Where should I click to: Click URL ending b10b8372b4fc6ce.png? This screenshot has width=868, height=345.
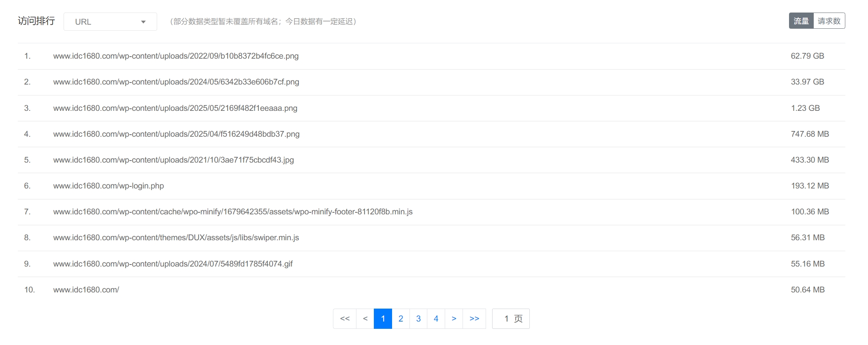coord(176,56)
